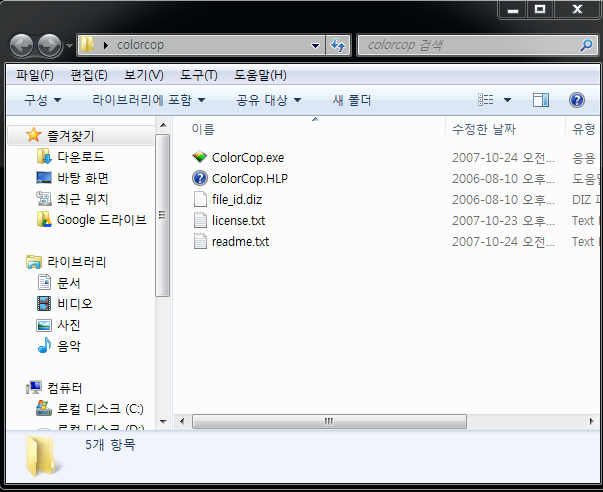Sort by 유형 column header
Screen dimensions: 603x492
(x=583, y=129)
